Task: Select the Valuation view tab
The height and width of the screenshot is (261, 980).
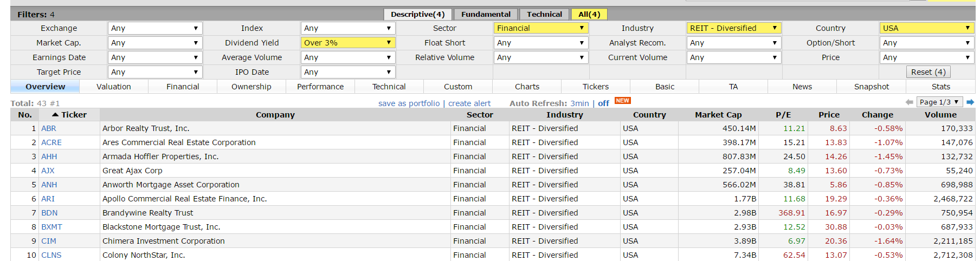Action: [114, 87]
